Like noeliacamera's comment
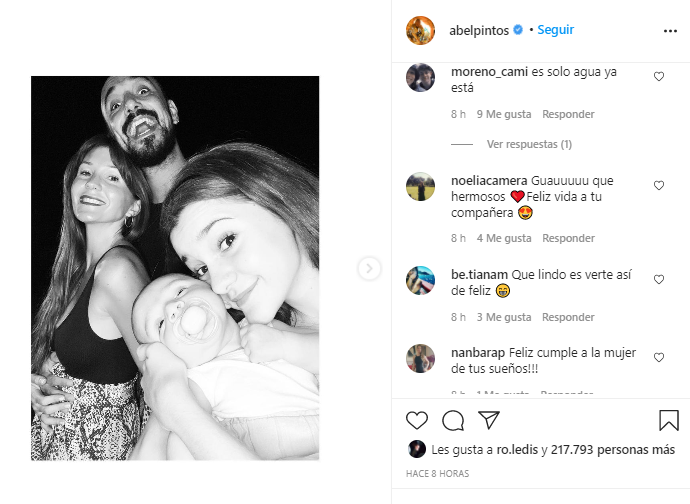The width and height of the screenshot is (690, 504). (658, 185)
